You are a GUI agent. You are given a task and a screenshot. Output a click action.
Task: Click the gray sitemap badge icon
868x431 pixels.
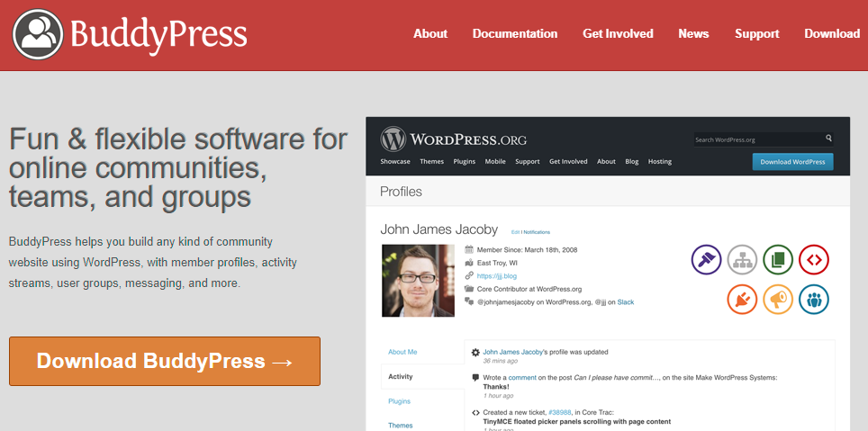tap(742, 259)
